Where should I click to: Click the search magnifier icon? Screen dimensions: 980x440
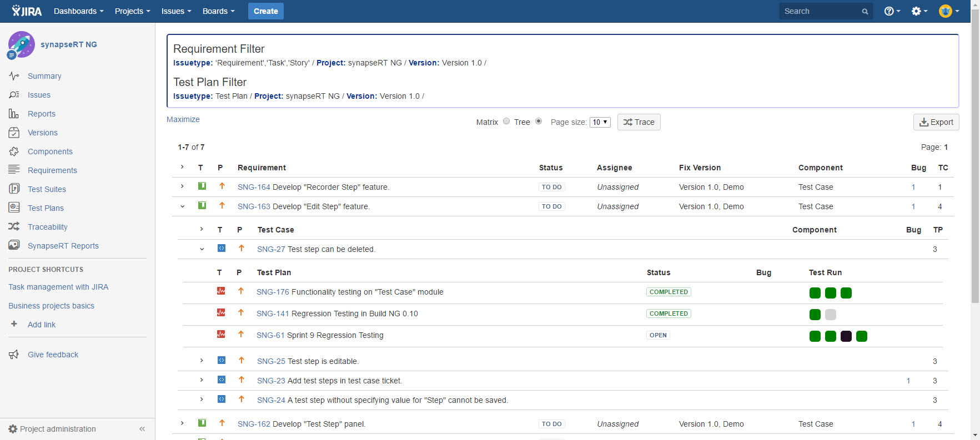click(x=865, y=11)
